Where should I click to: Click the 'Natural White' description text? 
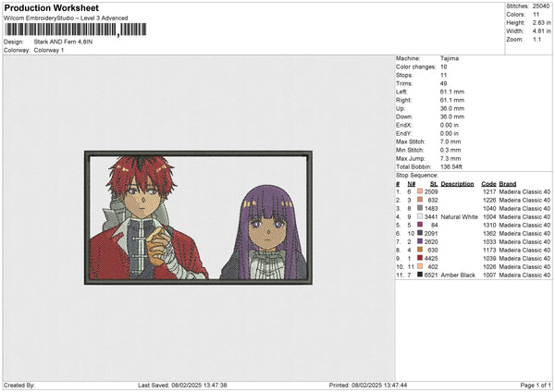(459, 216)
